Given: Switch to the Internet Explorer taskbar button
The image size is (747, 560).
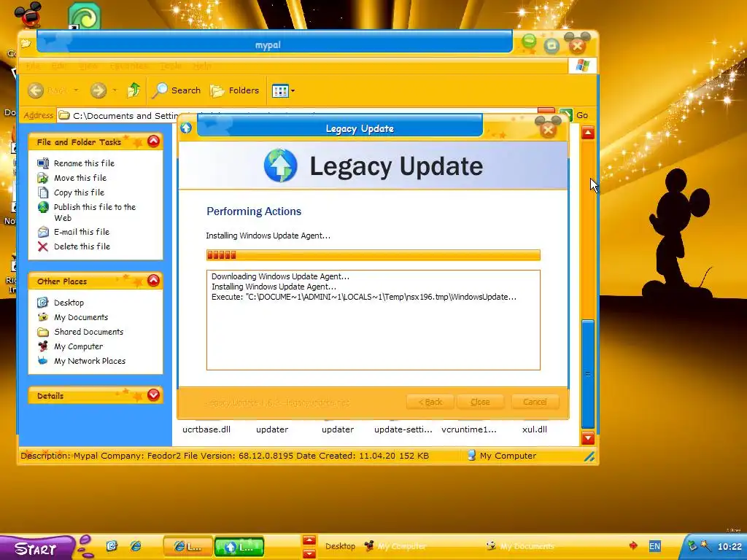Looking at the screenshot, I should [x=187, y=547].
